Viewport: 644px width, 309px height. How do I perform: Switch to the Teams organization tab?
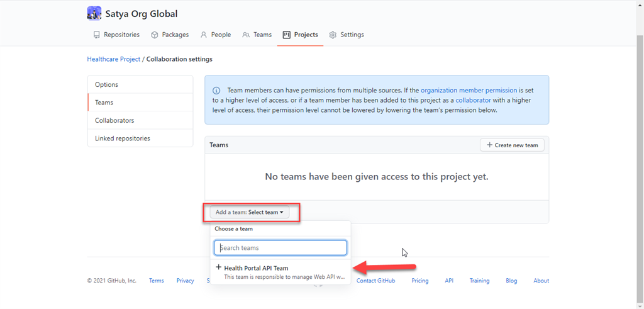click(257, 35)
